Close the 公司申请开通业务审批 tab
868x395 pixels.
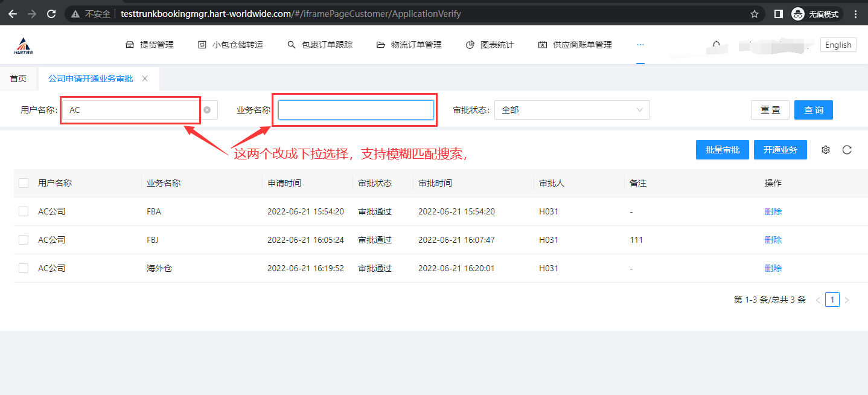(145, 79)
